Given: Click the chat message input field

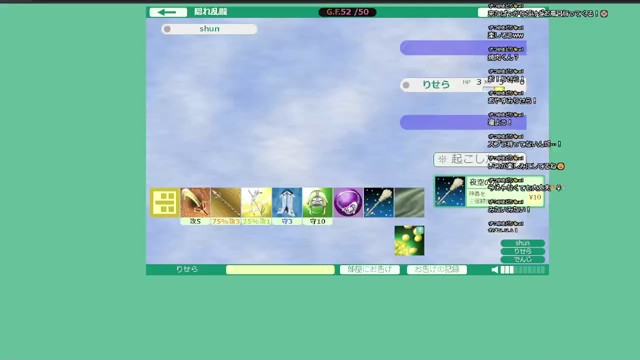Looking at the screenshot, I should coord(280,269).
